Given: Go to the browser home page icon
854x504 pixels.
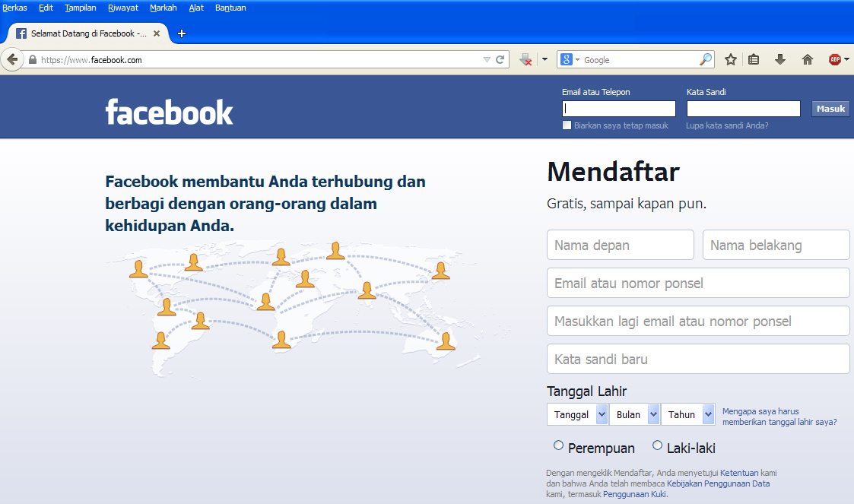Looking at the screenshot, I should [808, 59].
